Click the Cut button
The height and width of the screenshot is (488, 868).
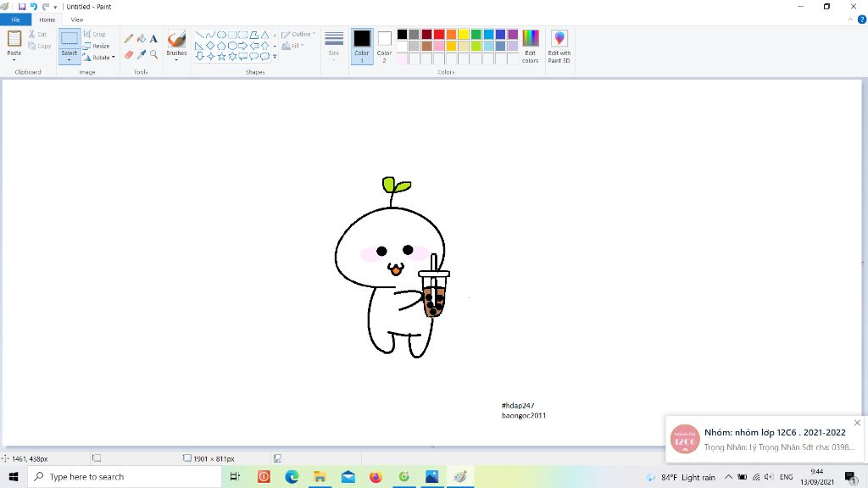pyautogui.click(x=37, y=34)
